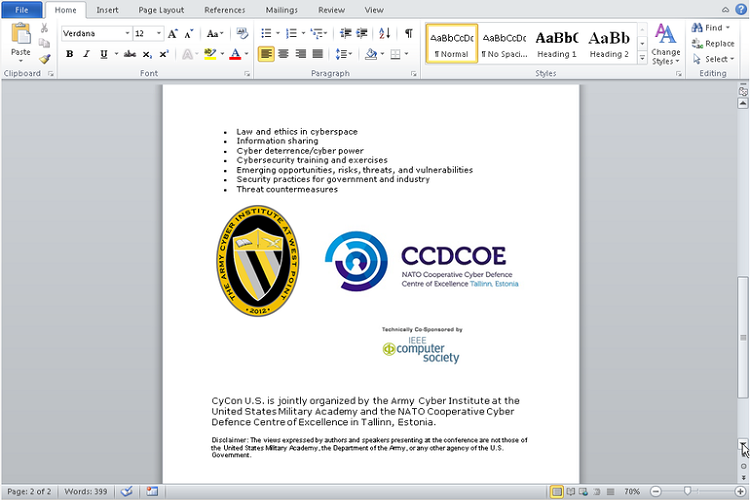The height and width of the screenshot is (500, 750).
Task: Toggle bulleted list formatting
Action: [x=266, y=33]
